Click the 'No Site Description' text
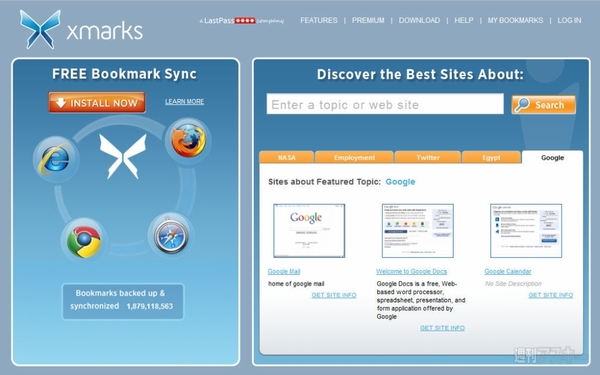 coord(513,284)
